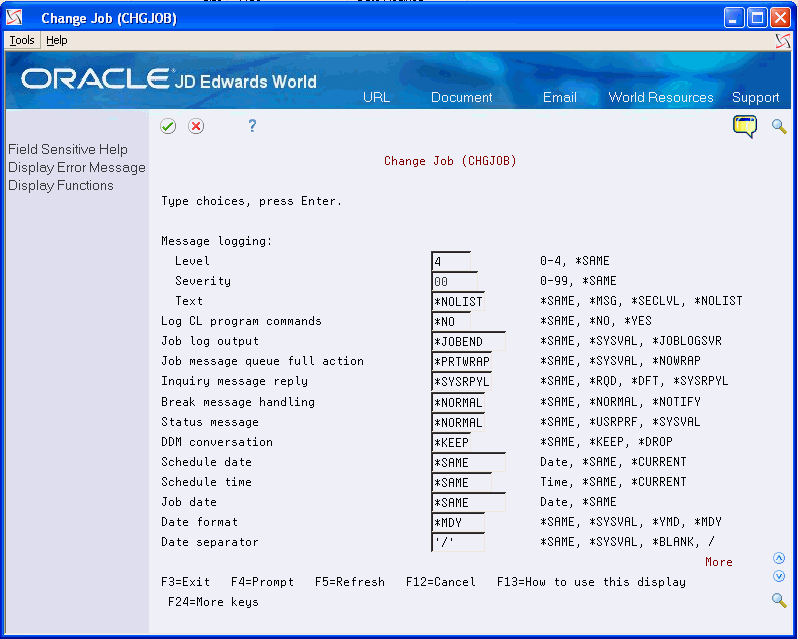Click the Schedule date field

468,462
